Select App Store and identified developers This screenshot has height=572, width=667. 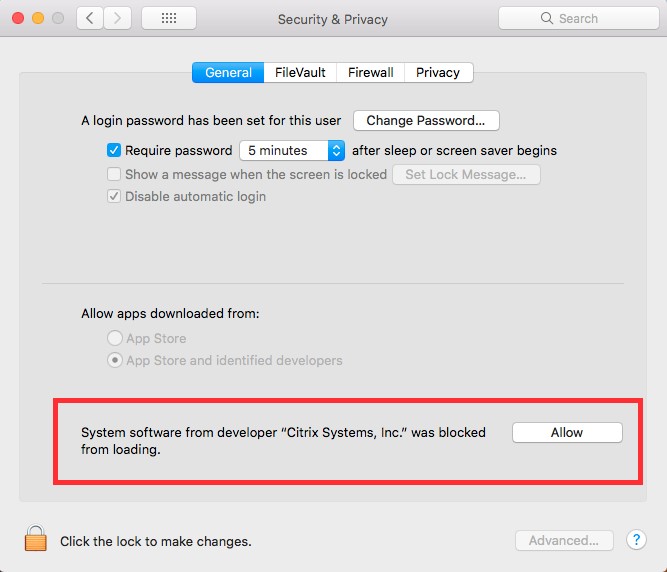point(115,360)
